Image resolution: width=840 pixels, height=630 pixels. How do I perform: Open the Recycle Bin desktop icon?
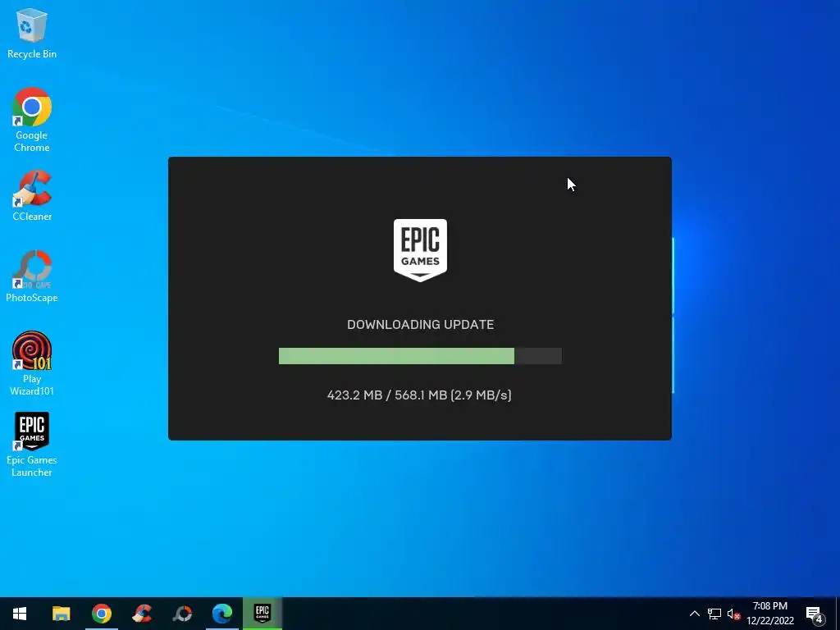(x=32, y=33)
